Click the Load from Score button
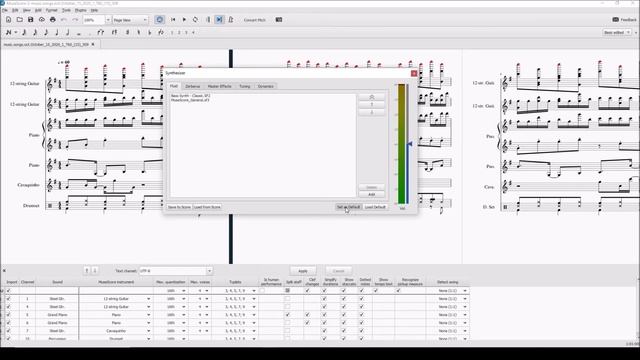 207,207
